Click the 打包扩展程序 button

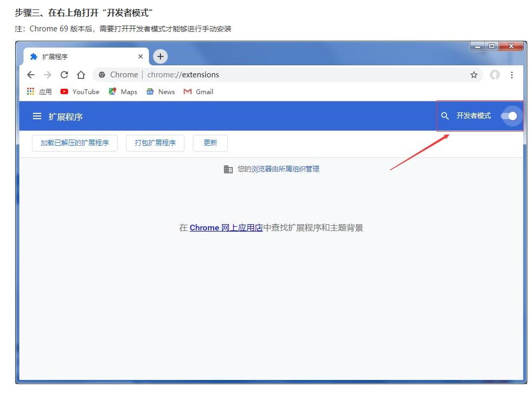(155, 143)
